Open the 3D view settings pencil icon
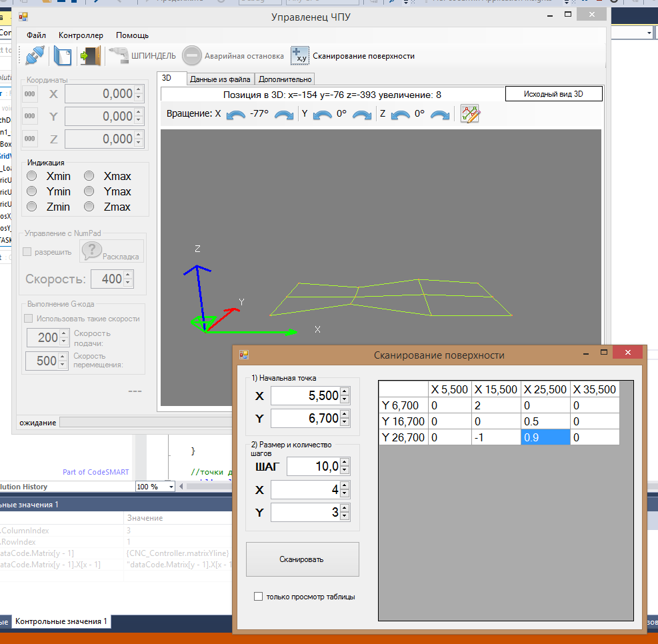Image resolution: width=658 pixels, height=644 pixels. point(470,114)
